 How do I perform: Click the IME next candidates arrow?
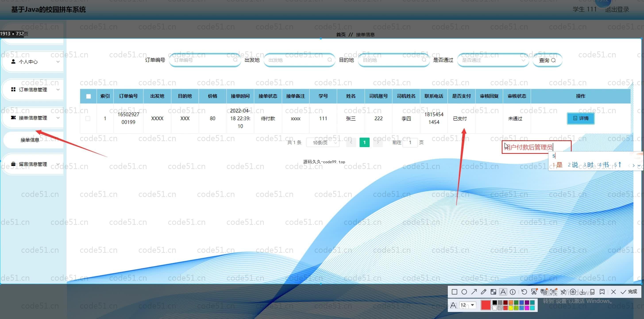pos(633,165)
